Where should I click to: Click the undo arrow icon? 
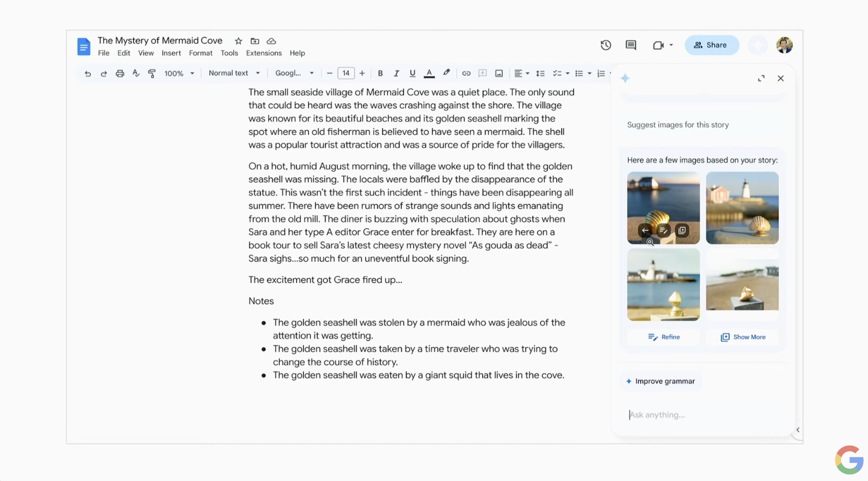pos(88,73)
